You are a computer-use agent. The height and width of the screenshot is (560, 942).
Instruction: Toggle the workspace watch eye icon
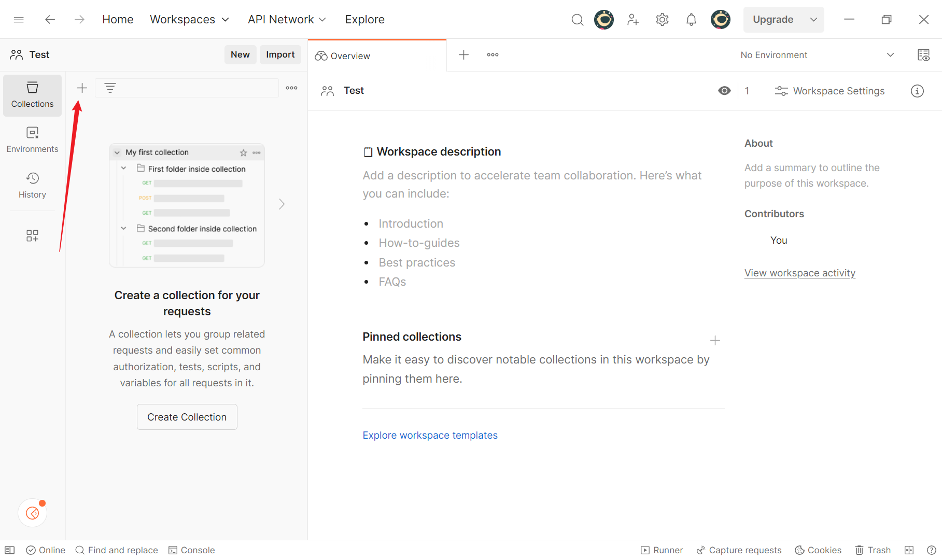pyautogui.click(x=724, y=91)
